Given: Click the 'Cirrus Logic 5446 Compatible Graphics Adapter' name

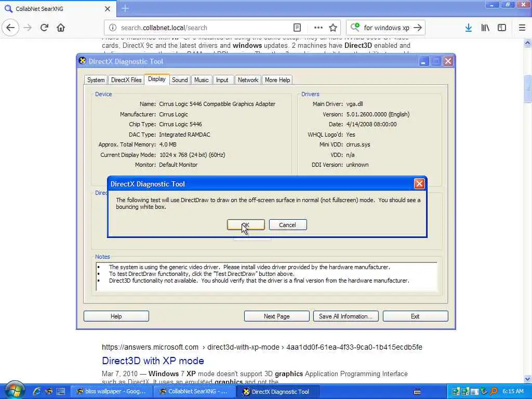Looking at the screenshot, I should coord(217,104).
